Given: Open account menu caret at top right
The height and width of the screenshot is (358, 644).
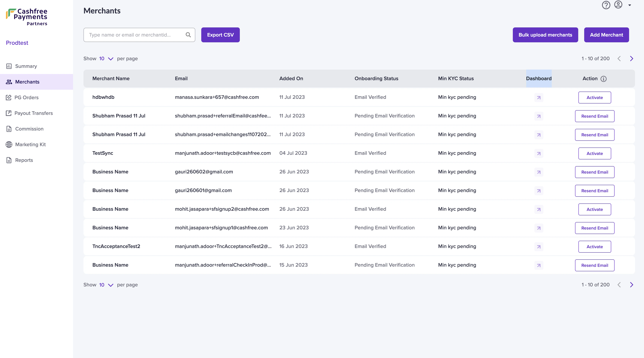Looking at the screenshot, I should click(630, 5).
